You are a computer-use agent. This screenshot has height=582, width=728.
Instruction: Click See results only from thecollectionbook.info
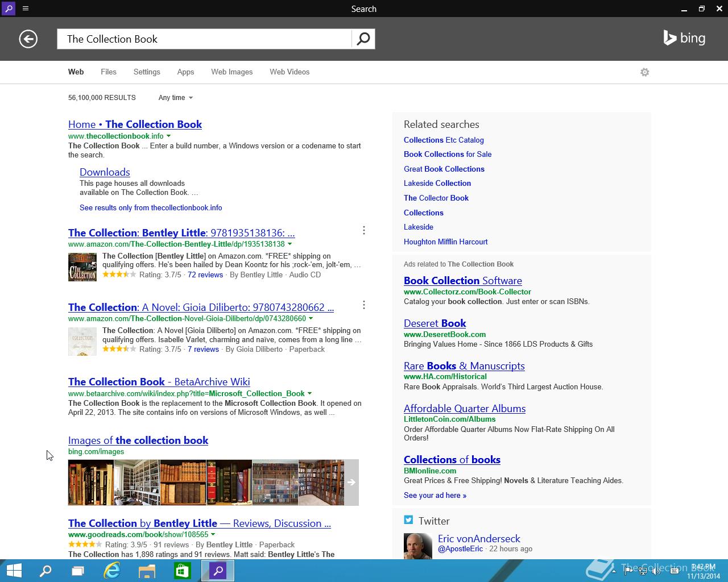151,207
